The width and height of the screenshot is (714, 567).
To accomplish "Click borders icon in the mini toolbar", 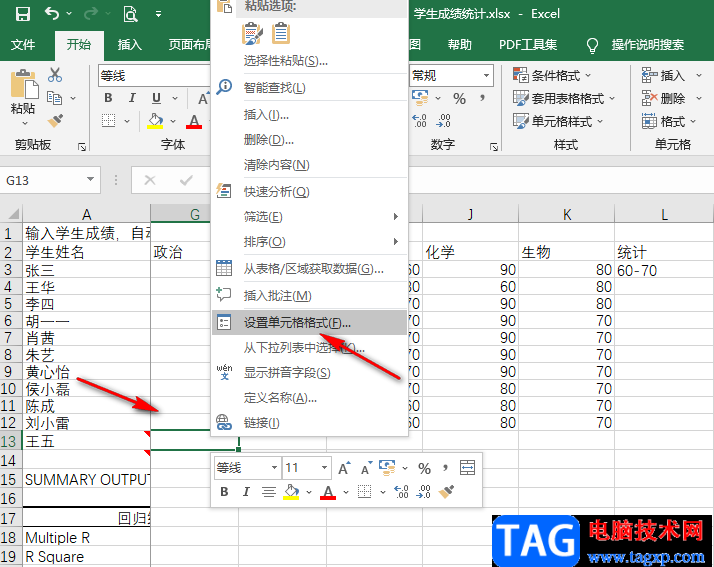I will [x=364, y=491].
